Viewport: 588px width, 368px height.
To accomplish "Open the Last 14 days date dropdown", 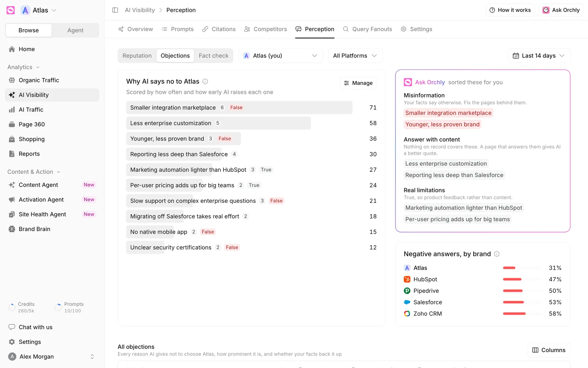I will point(539,56).
